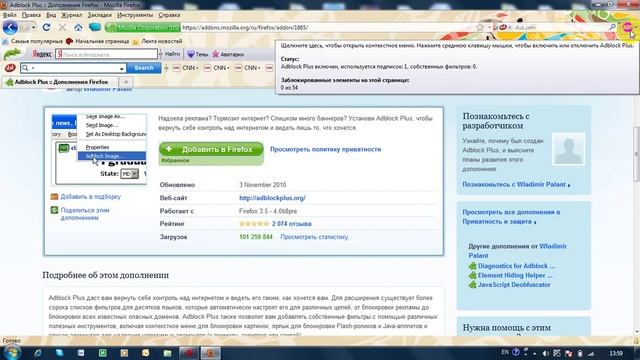Click the blue Search button
This screenshot has height=360, width=640.
[x=144, y=68]
